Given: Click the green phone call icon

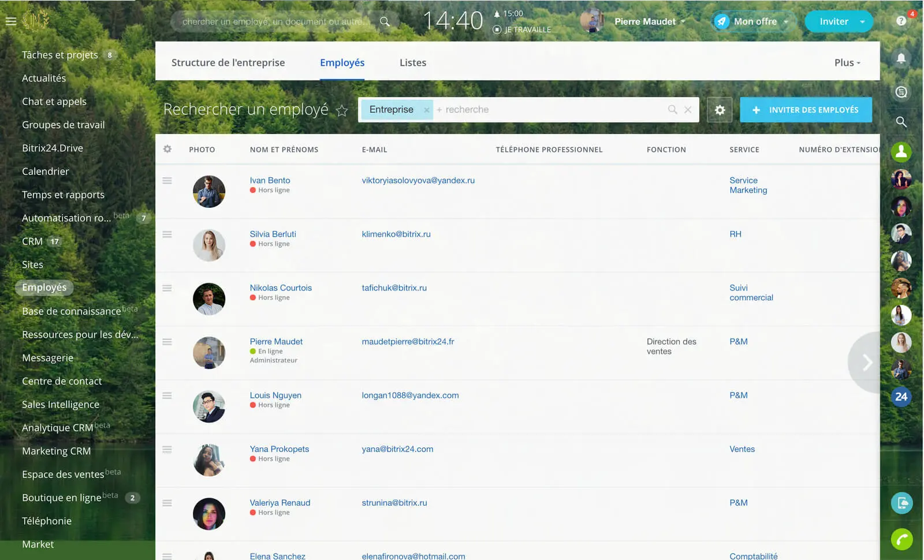Looking at the screenshot, I should (x=901, y=539).
